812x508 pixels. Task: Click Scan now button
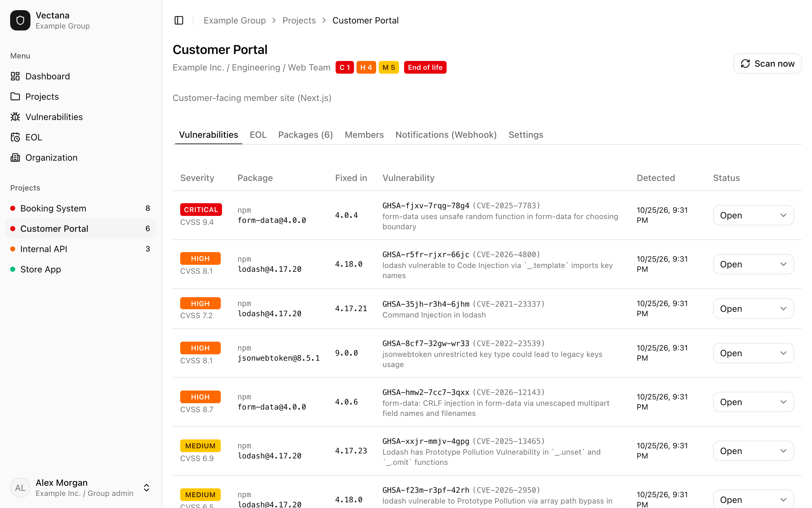767,63
